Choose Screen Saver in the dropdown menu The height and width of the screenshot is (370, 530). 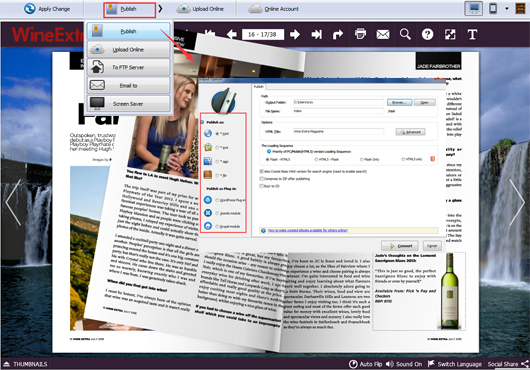(x=128, y=103)
